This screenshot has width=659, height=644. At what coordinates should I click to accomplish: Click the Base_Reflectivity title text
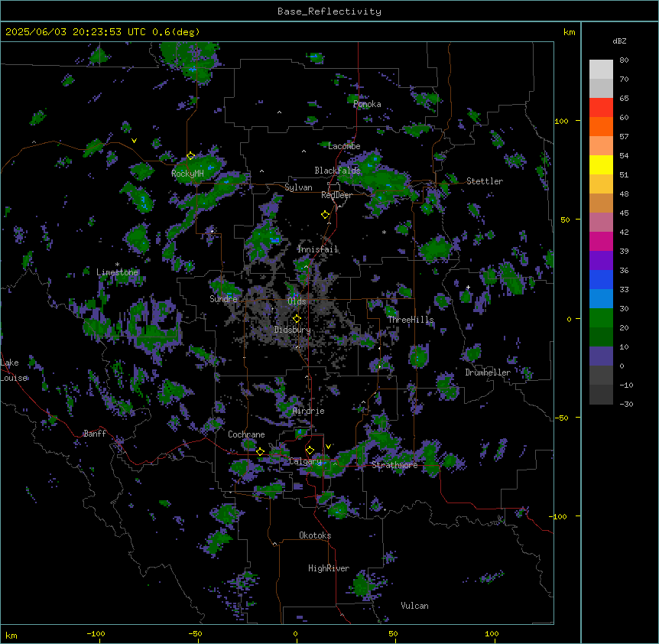[329, 11]
